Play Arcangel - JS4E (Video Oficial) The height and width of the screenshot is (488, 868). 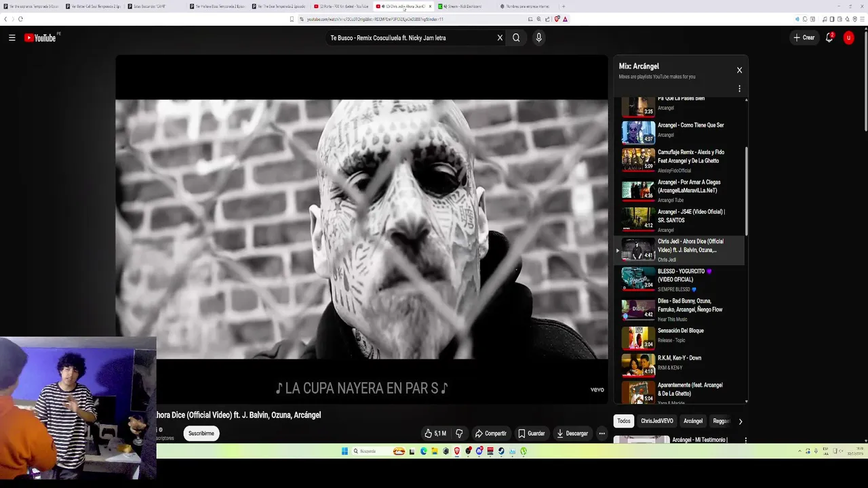click(x=683, y=220)
